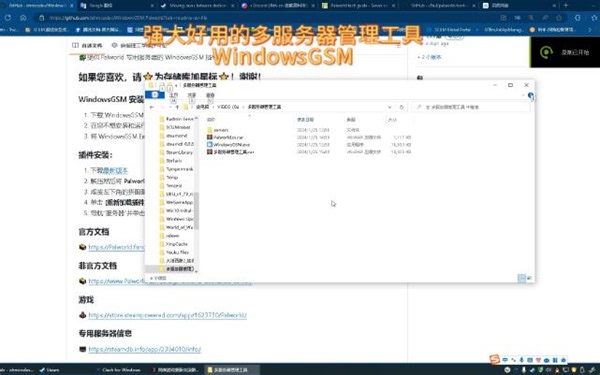Click the browser refresh button
The height and width of the screenshot is (375, 600).
point(8,18)
